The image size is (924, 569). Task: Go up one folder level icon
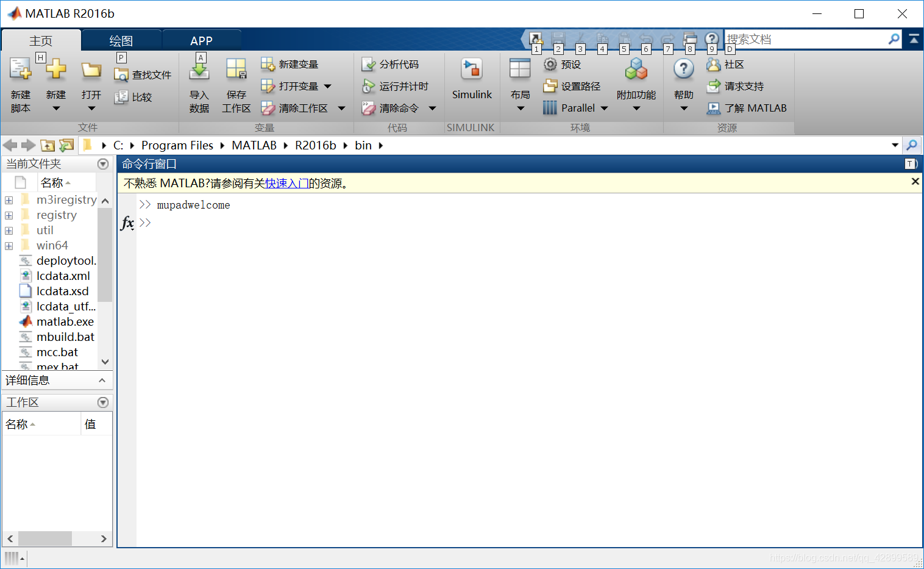48,145
